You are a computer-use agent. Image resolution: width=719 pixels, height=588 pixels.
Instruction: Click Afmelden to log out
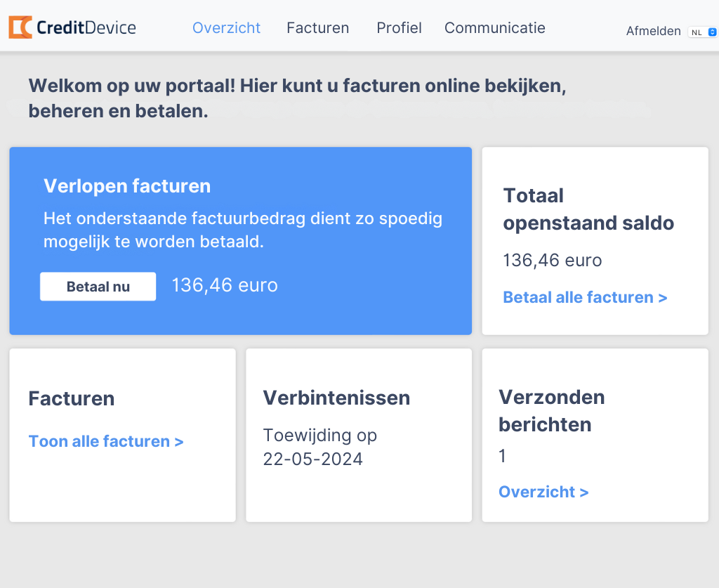coord(654,31)
